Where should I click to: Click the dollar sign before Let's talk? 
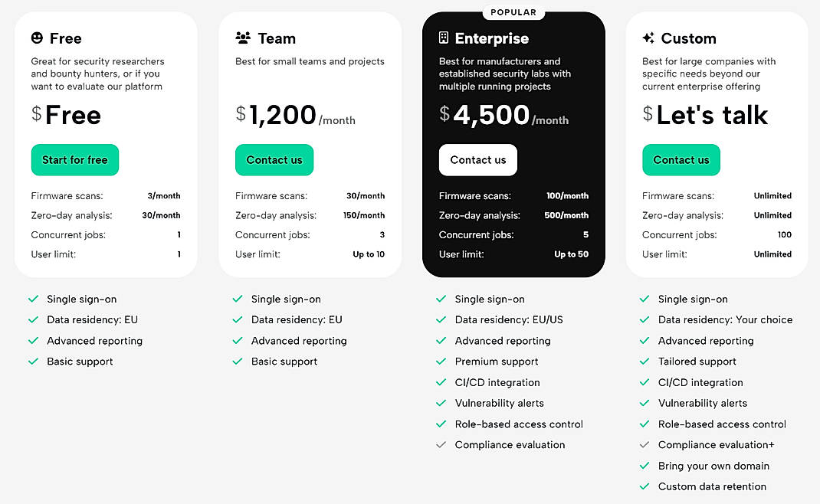647,114
